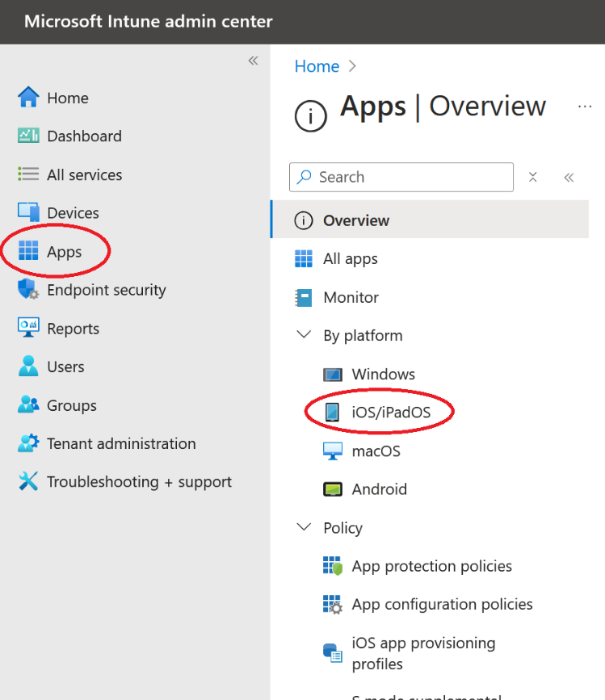Open Troubleshooting + support in sidebar
Image resolution: width=605 pixels, height=700 pixels.
[139, 482]
